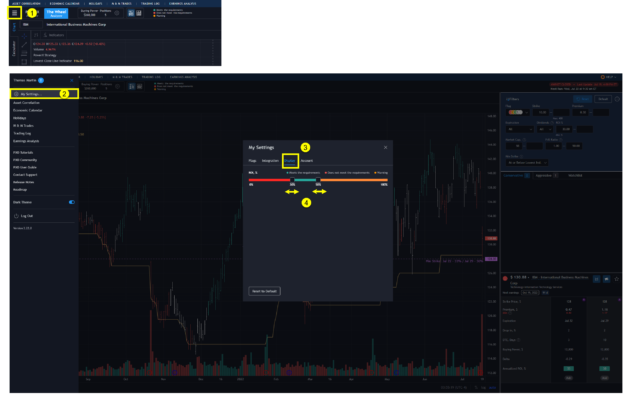Open the Trading Log entry

23,131
